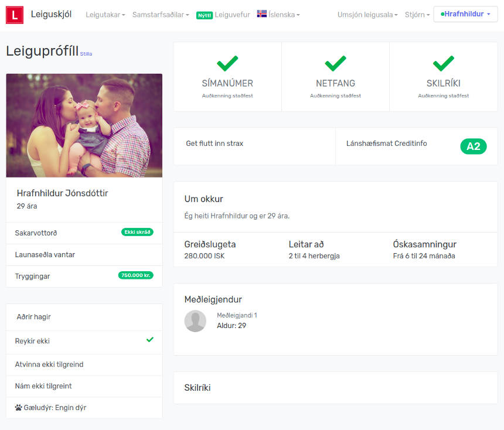Click the SÍMANÚMER verification label

[x=227, y=83]
